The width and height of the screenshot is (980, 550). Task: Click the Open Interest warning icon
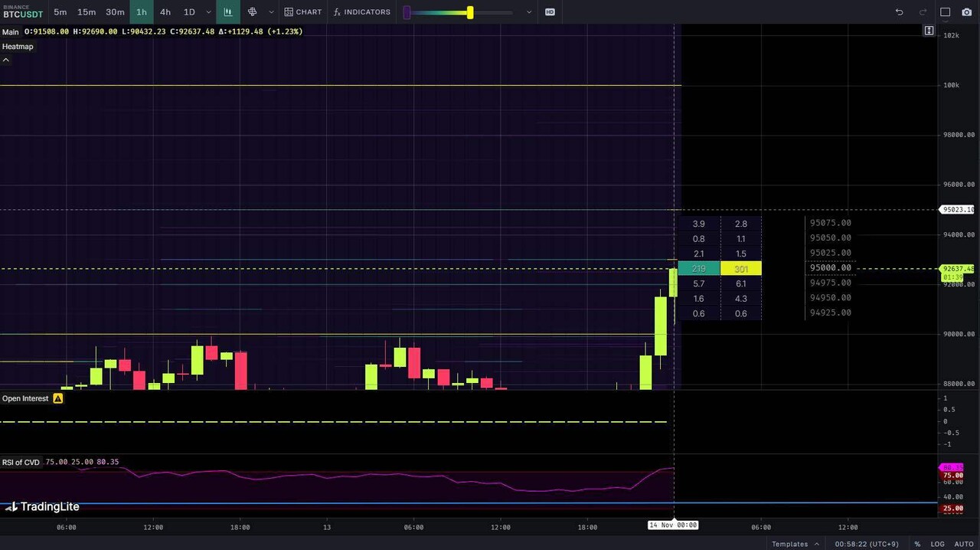point(58,398)
